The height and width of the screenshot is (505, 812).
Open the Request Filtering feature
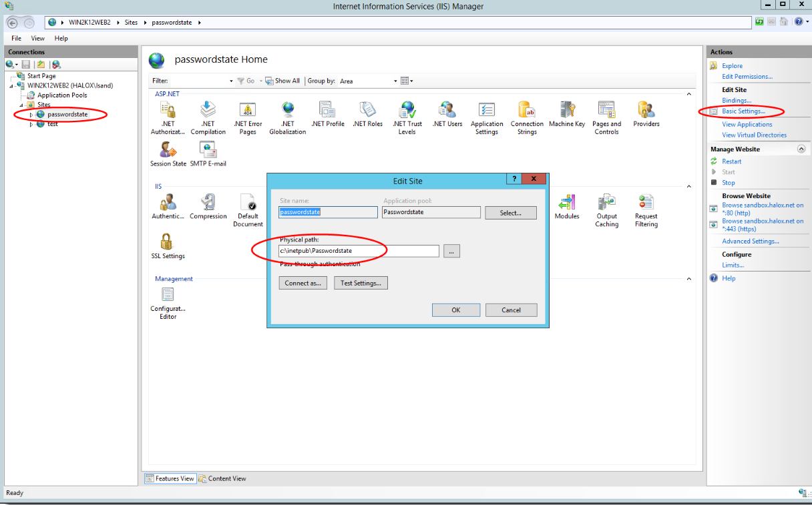pyautogui.click(x=646, y=211)
